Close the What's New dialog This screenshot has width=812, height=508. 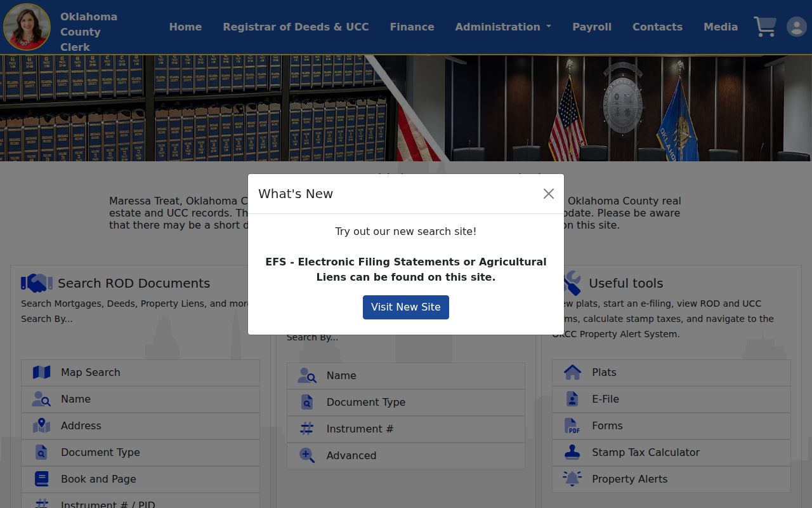[549, 194]
